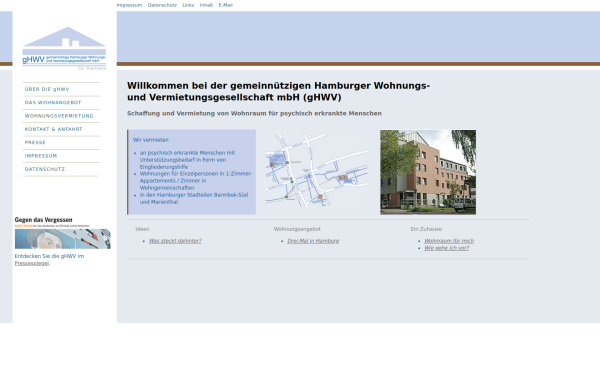Click the E-Mail link in top bar
Screen dimensions: 600x375
click(x=226, y=5)
